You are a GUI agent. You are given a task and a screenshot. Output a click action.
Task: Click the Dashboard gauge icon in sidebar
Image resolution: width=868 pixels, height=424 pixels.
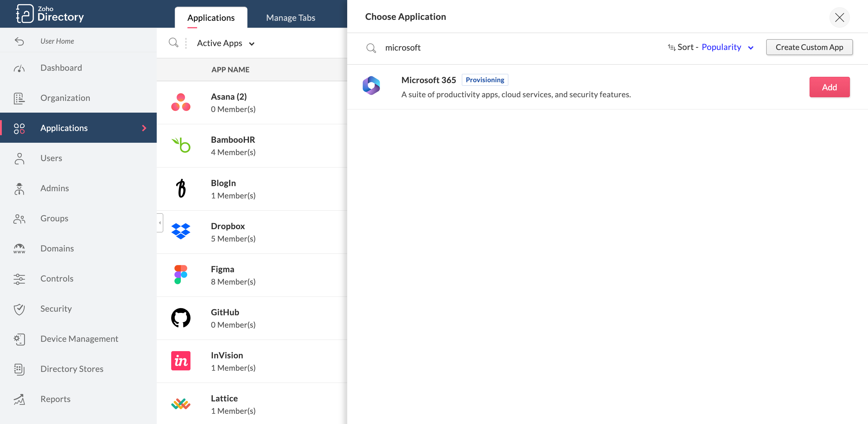click(x=19, y=68)
